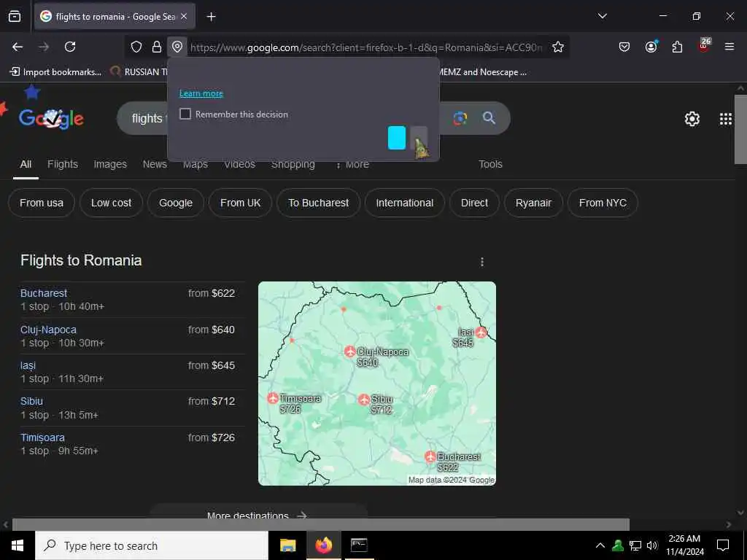This screenshot has height=560, width=747.
Task: Filter results by From usa chip
Action: click(x=42, y=203)
